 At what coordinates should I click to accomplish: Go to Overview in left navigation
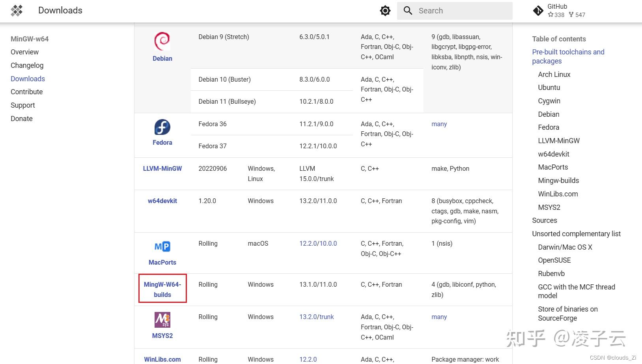pos(24,52)
